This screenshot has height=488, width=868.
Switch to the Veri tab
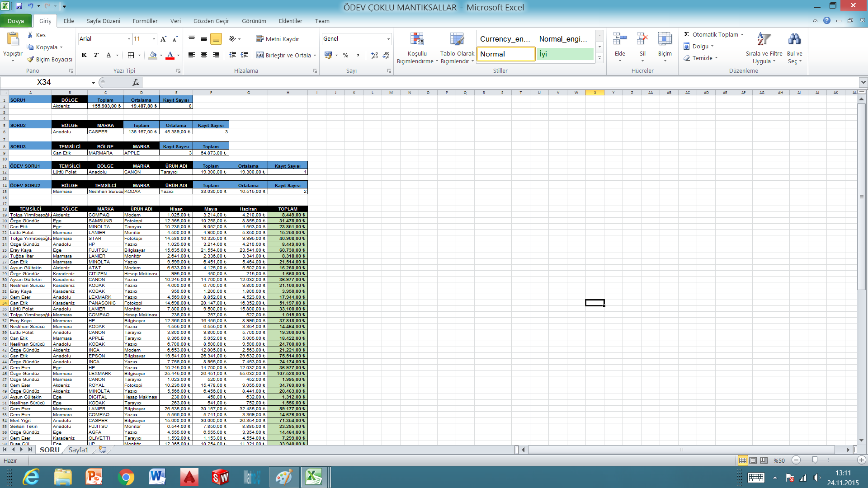175,21
